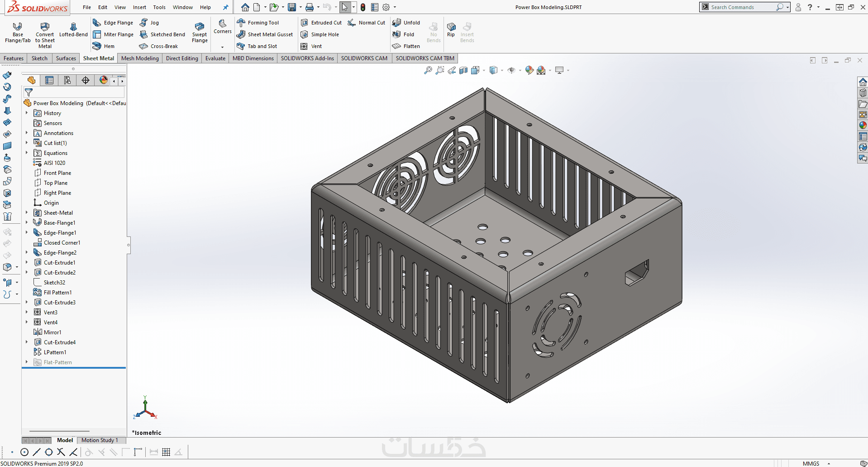Expand the Flat-Pattern feature
This screenshot has width=868, height=467.
(27, 362)
